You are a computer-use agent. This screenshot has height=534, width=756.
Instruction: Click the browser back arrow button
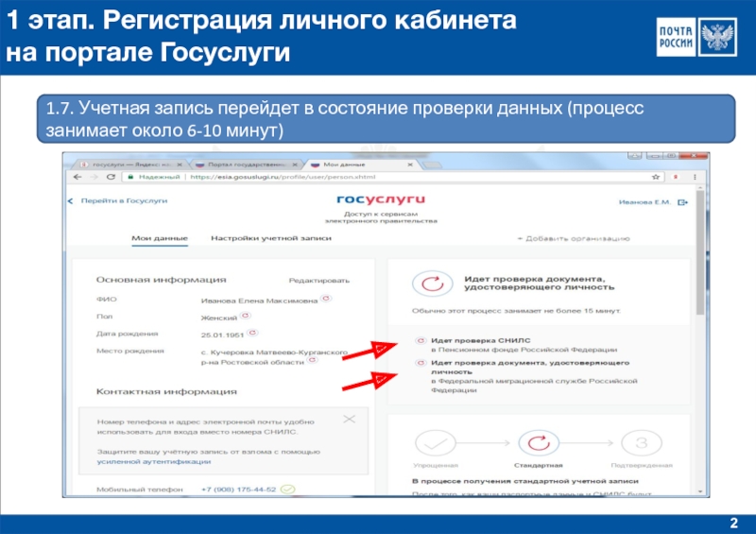[77, 177]
